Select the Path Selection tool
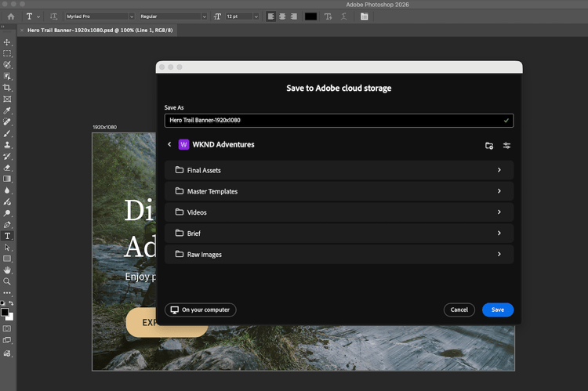Screen dimensions: 588x391 click(7, 248)
